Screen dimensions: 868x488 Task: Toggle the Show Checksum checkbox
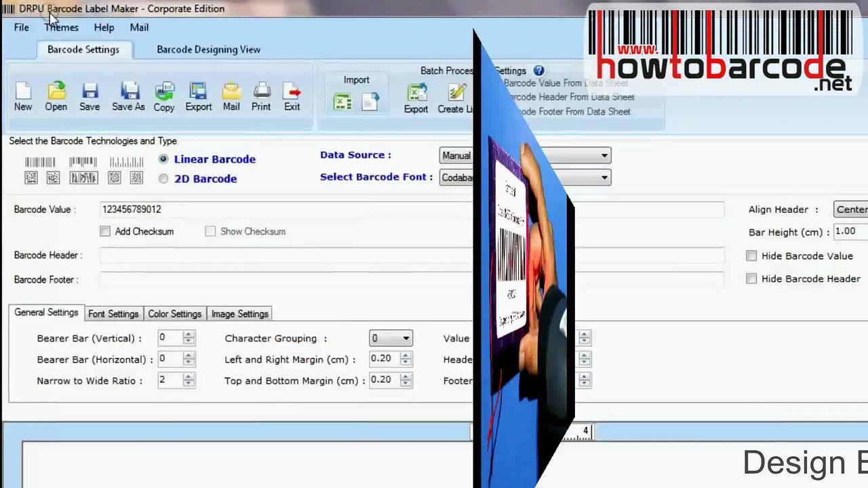(210, 231)
